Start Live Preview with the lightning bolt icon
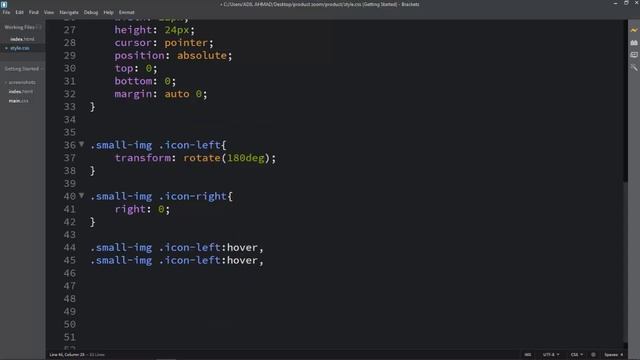640x360 pixels. (633, 30)
